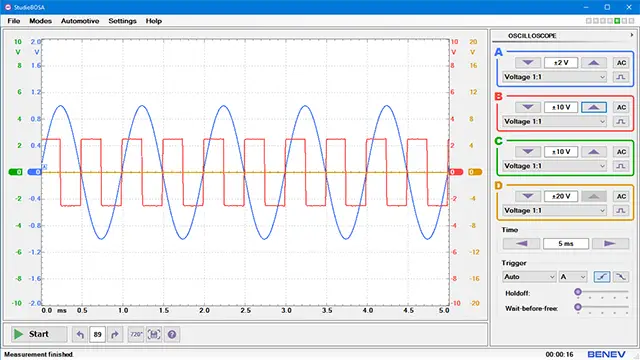Click the Wait-before-free slider handle
This screenshot has width=640, height=360.
click(578, 307)
